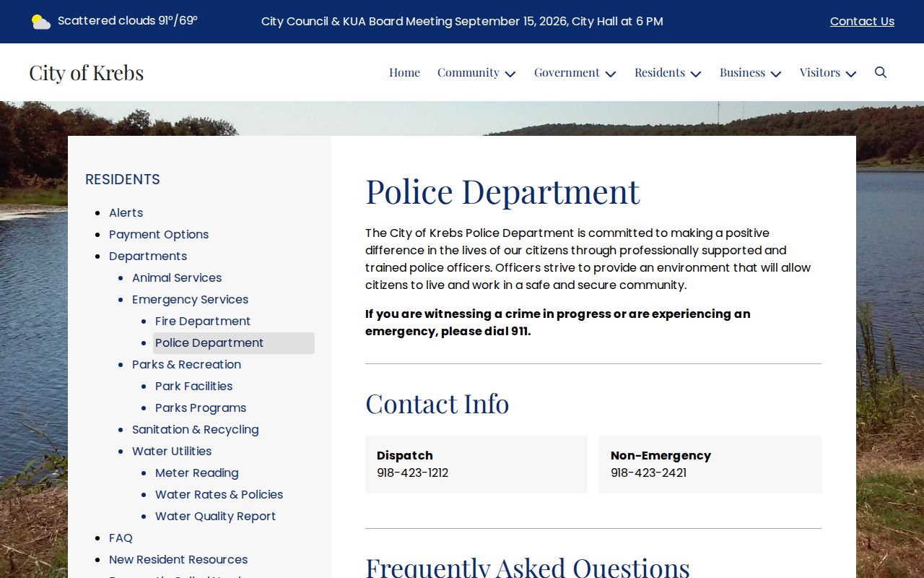This screenshot has width=924, height=578.
Task: Click the Contact Us link
Action: [862, 22]
